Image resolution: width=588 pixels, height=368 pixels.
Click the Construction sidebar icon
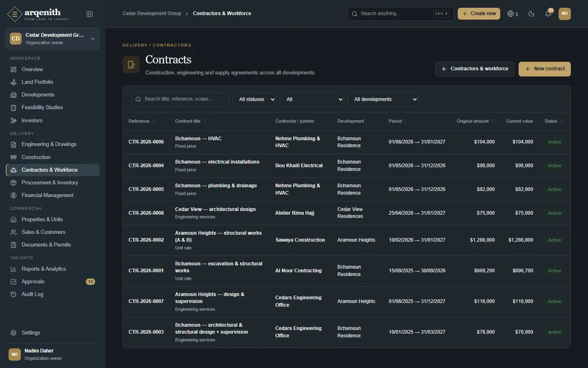[x=13, y=157]
